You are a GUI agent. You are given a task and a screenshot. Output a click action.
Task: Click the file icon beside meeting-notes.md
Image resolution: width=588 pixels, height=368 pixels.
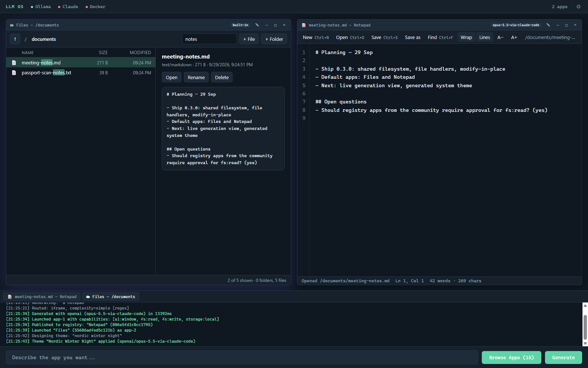tap(14, 63)
